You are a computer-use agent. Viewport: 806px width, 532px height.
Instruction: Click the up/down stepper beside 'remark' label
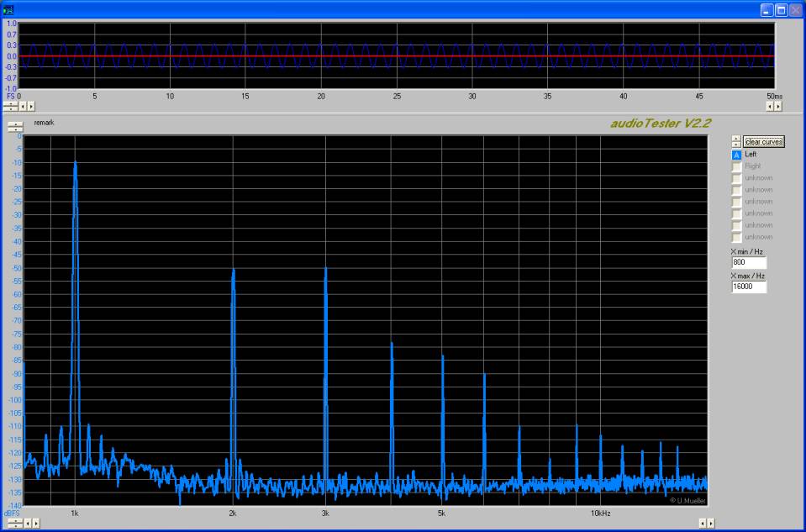click(15, 126)
